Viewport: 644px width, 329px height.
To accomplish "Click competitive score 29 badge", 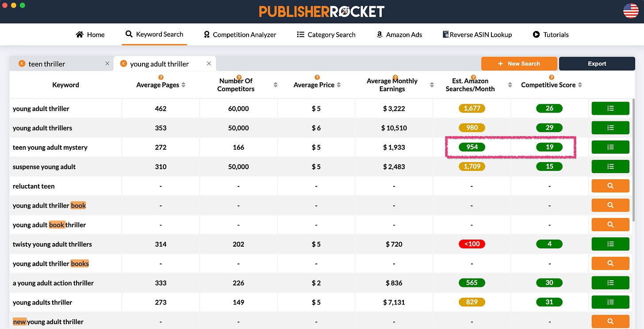I will pyautogui.click(x=549, y=128).
